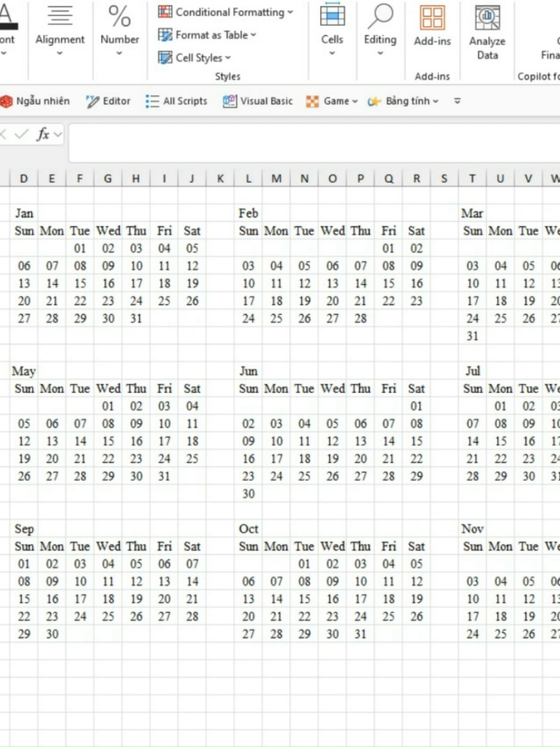Select column D header
The height and width of the screenshot is (747, 560).
coord(24,179)
